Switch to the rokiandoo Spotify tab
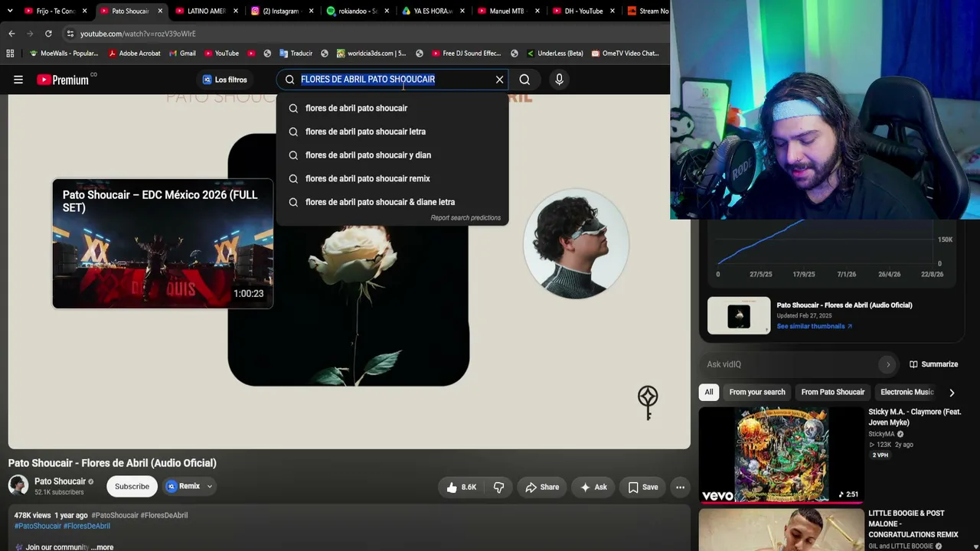 (356, 11)
